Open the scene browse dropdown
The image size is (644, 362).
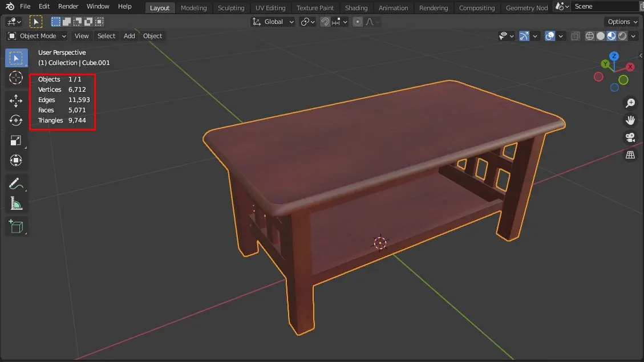point(562,7)
